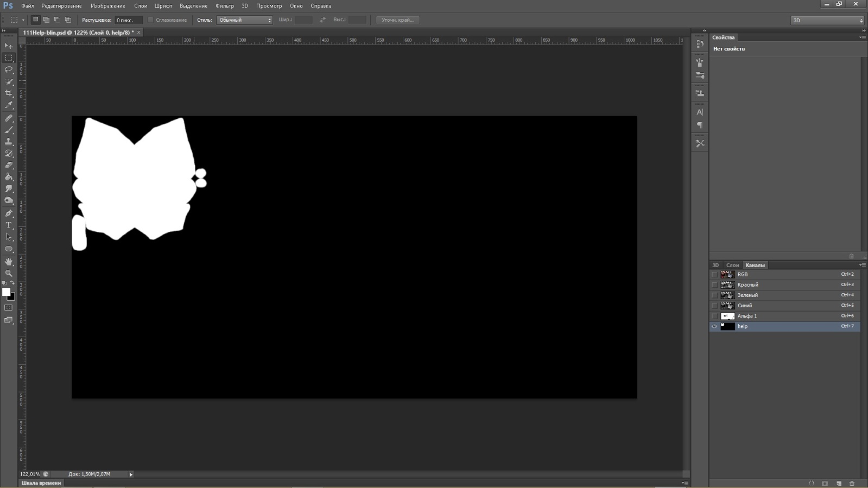
Task: Select the Eraser tool
Action: [x=9, y=165]
